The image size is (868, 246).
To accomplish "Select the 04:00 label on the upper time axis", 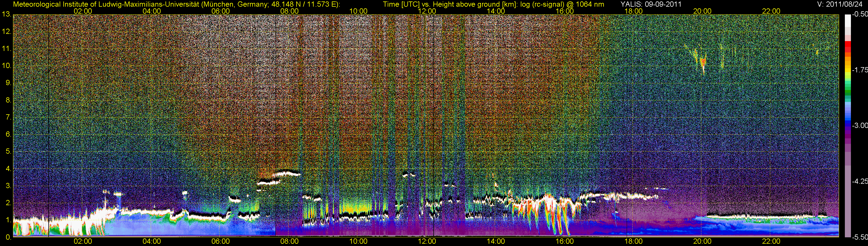I will pyautogui.click(x=152, y=11).
